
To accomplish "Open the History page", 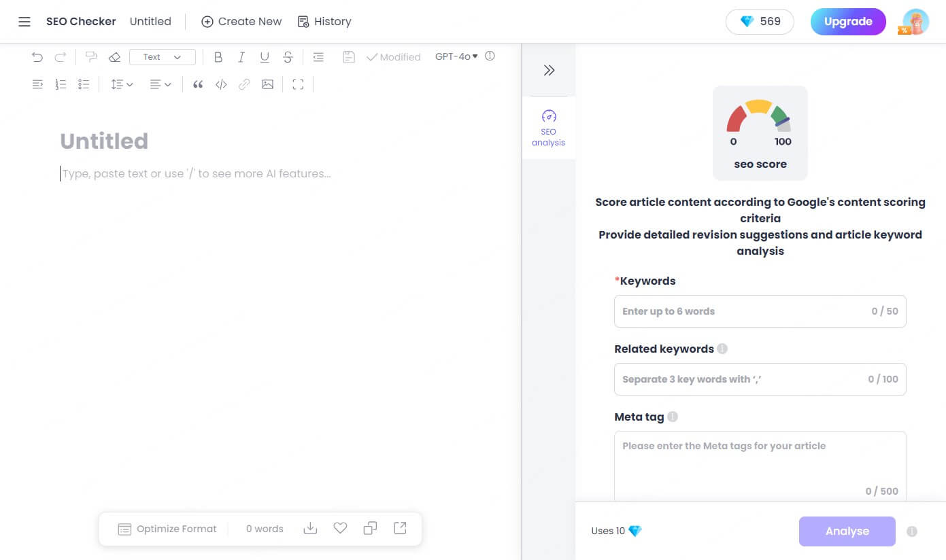I will (x=324, y=22).
